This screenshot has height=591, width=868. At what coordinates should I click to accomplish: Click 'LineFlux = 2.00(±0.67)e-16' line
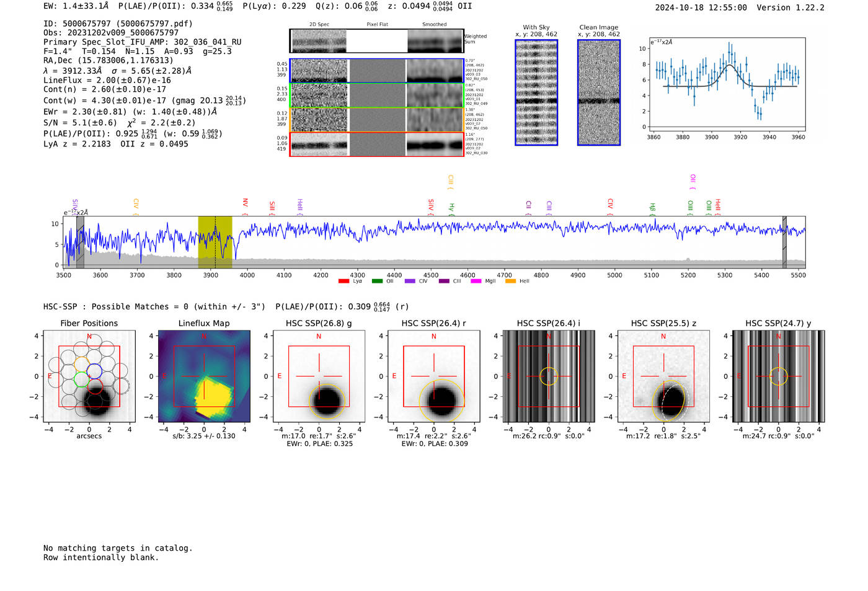pos(107,81)
